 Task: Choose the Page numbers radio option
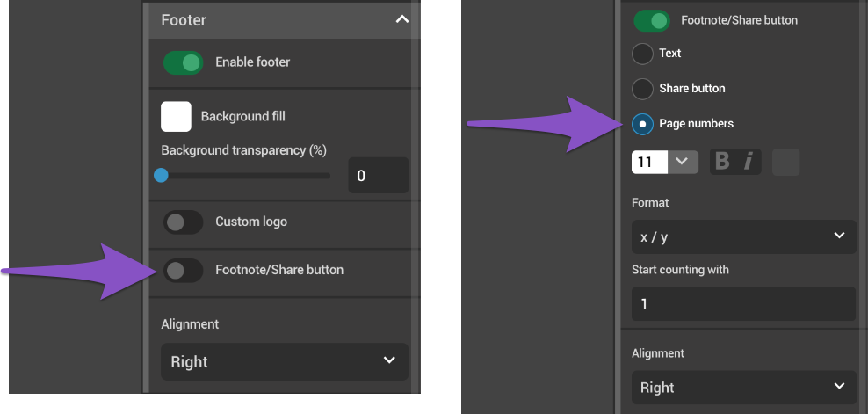642,124
